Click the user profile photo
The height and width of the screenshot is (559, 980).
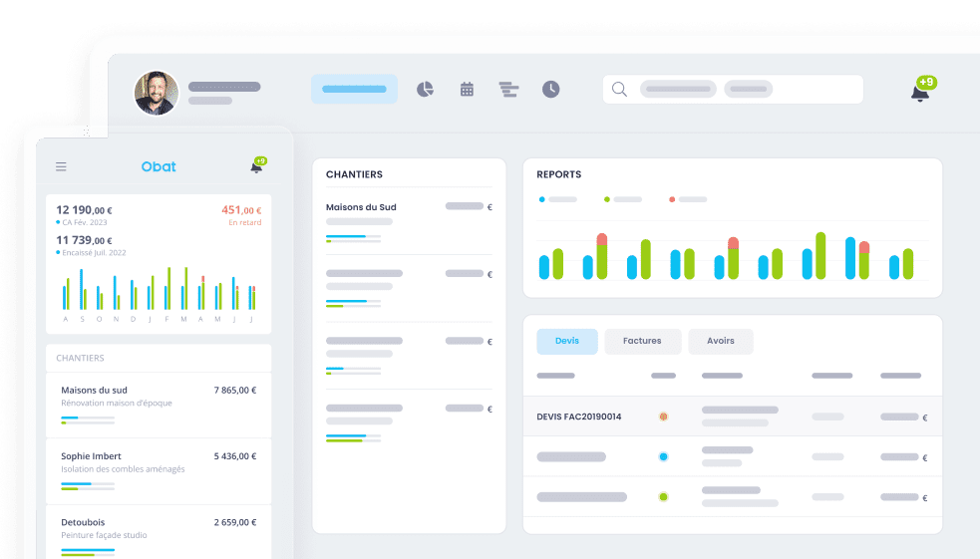coord(157,93)
